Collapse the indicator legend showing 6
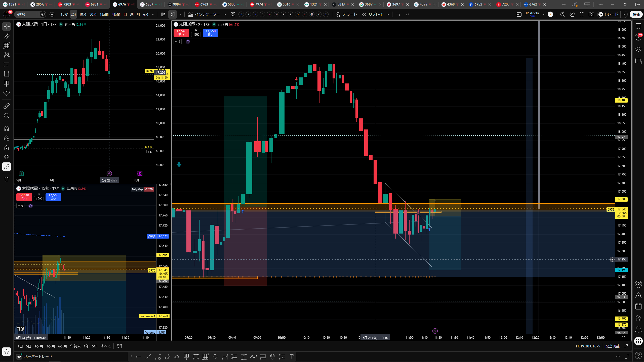The image size is (644, 362). click(178, 42)
